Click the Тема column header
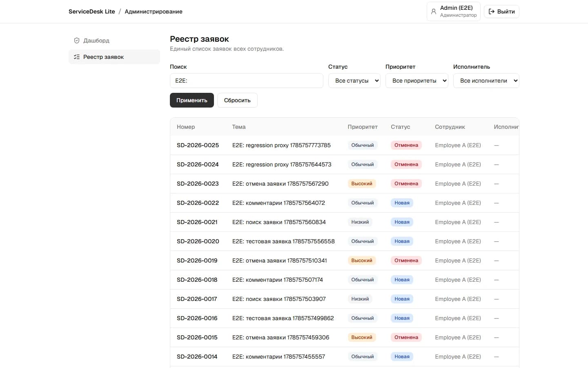The height and width of the screenshot is (368, 588). 239,127
